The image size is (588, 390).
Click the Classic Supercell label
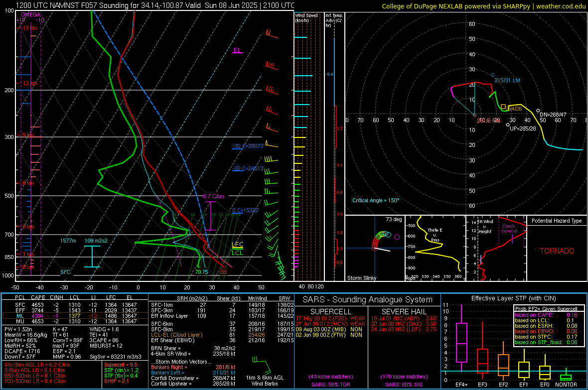click(x=509, y=229)
